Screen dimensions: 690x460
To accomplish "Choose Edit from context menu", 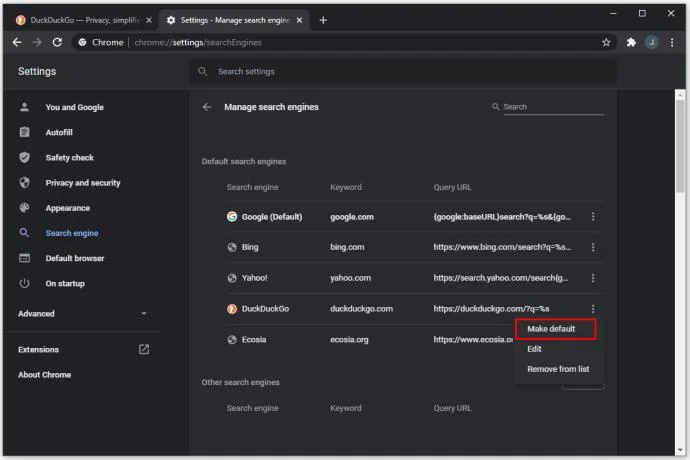I will [x=534, y=349].
